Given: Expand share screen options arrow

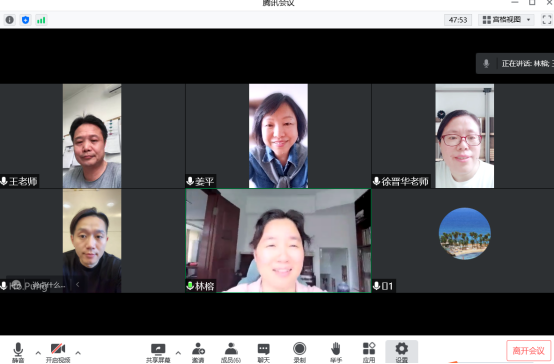Looking at the screenshot, I should [178, 352].
